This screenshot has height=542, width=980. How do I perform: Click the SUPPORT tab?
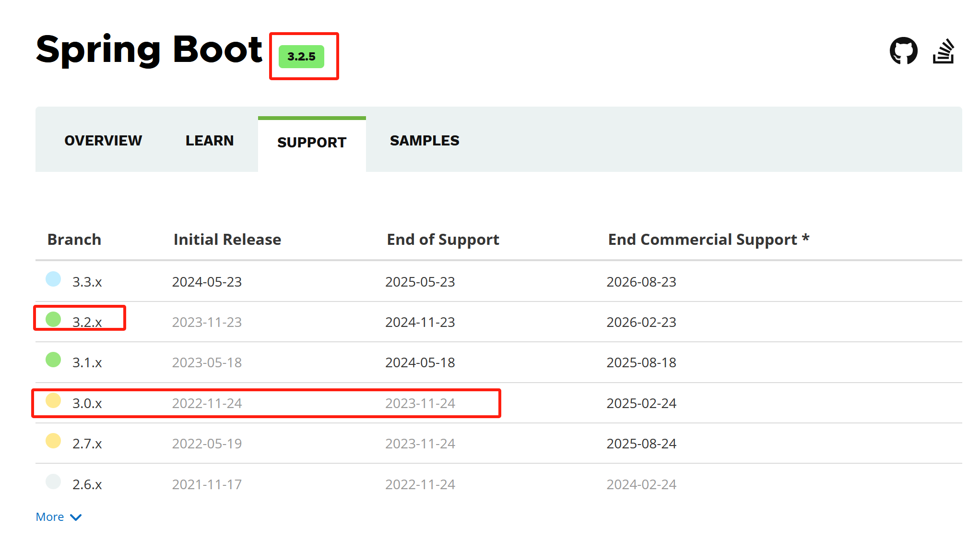(312, 141)
